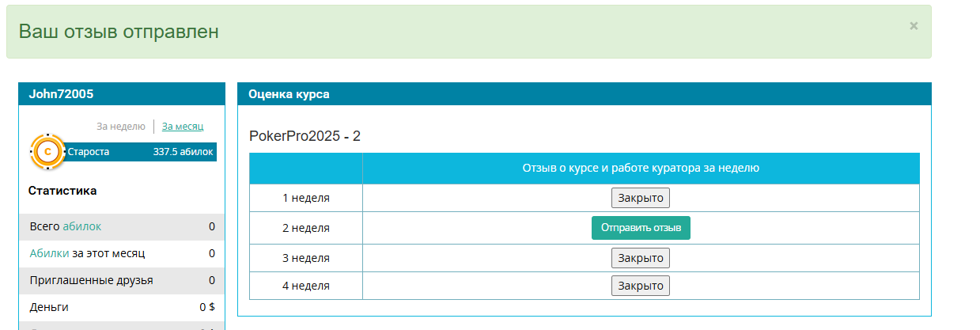Image resolution: width=980 pixels, height=330 pixels.
Task: Select the 'Приглашенные друзья' statistics row
Action: click(122, 280)
